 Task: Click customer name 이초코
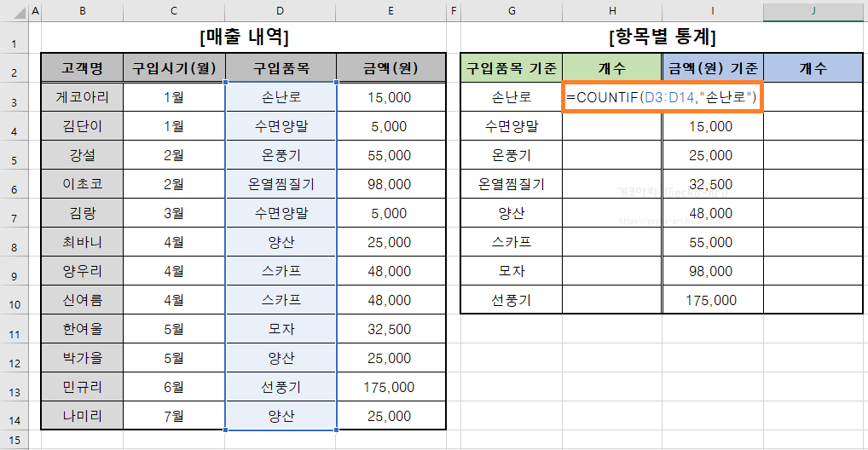click(x=83, y=184)
